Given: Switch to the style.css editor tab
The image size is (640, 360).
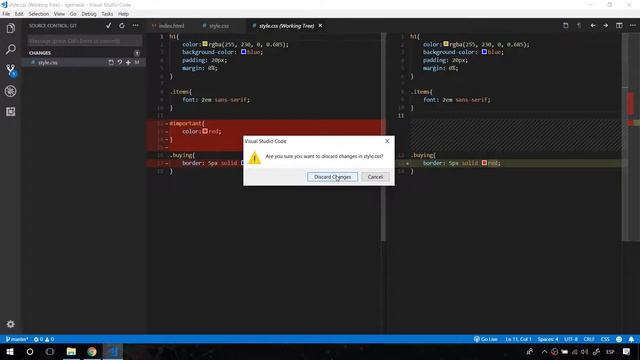Looking at the screenshot, I should [219, 26].
